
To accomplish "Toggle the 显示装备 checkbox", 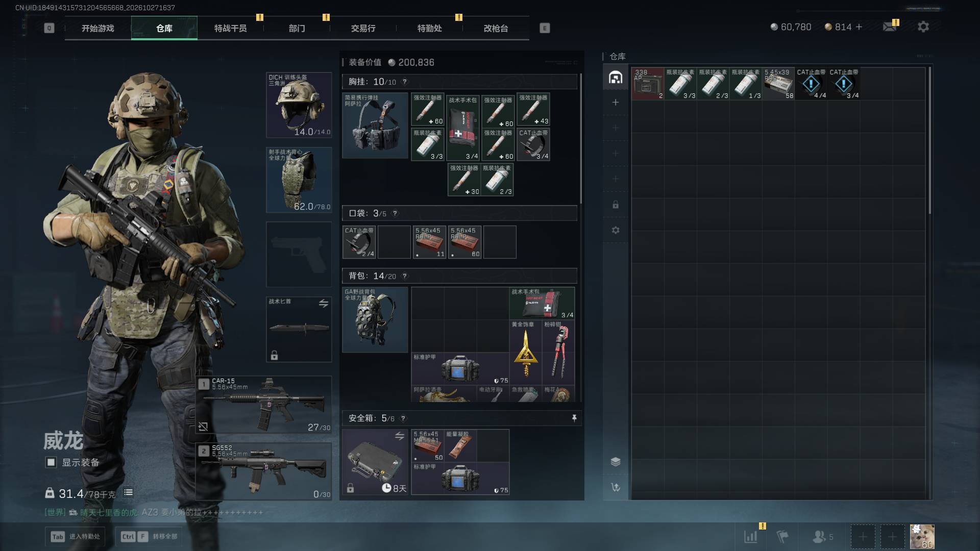I will [x=51, y=462].
